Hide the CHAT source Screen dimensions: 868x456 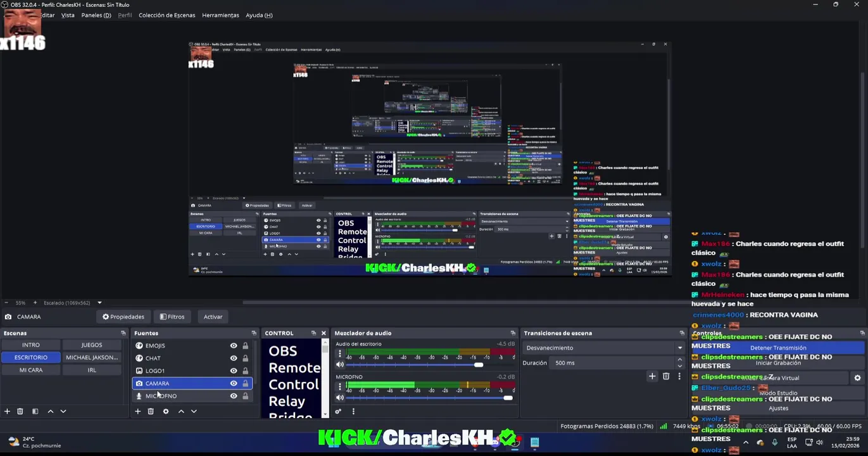[x=234, y=358]
